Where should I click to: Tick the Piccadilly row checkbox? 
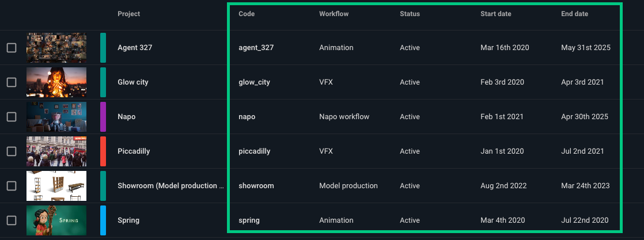[x=12, y=151]
